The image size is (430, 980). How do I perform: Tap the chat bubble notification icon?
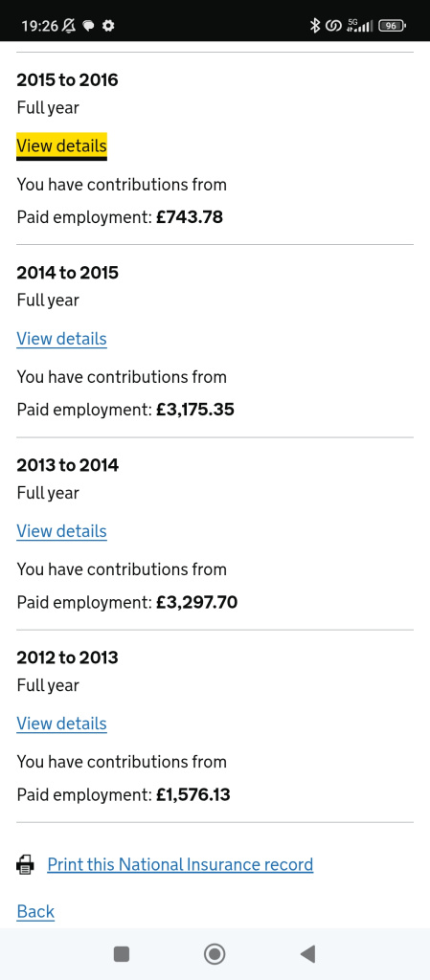click(x=89, y=26)
